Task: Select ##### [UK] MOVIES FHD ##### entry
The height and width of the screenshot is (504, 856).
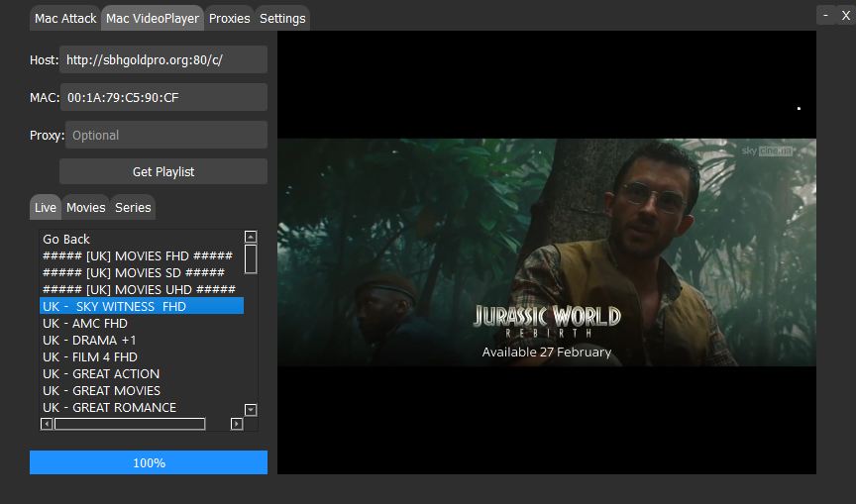Action: 142,255
